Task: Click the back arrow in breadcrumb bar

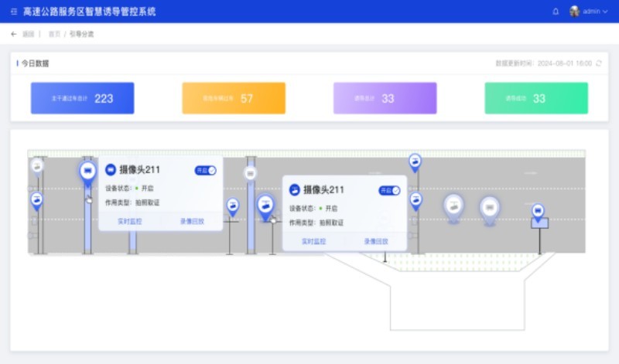Action: click(14, 34)
